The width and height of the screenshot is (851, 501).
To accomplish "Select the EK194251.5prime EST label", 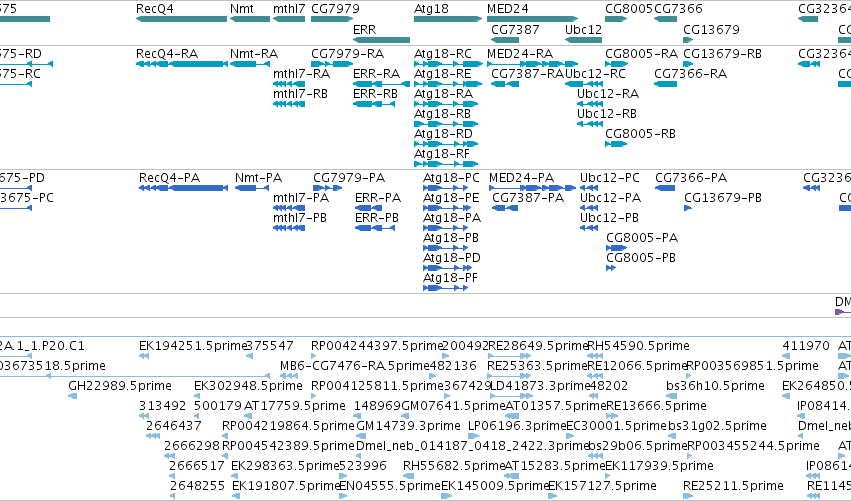I will click(x=193, y=346).
